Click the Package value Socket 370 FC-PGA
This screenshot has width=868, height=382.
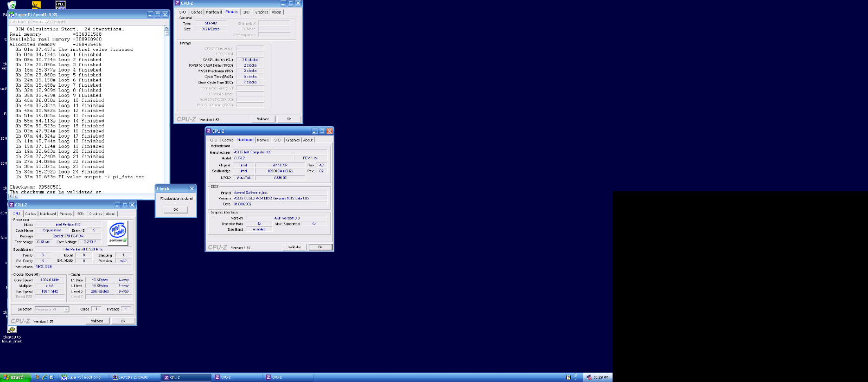(x=68, y=236)
